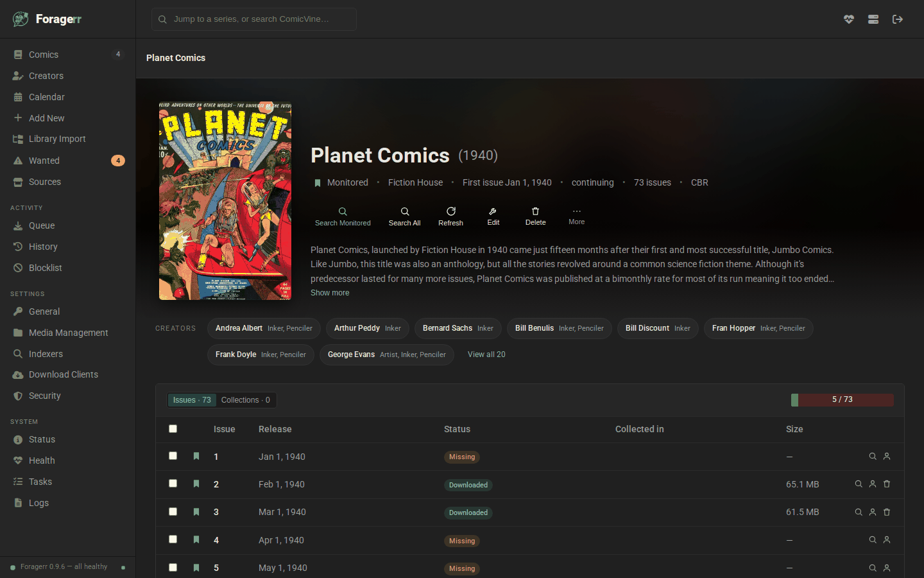This screenshot has width=924, height=578.
Task: Open Logs page in sidebar
Action: point(67,503)
